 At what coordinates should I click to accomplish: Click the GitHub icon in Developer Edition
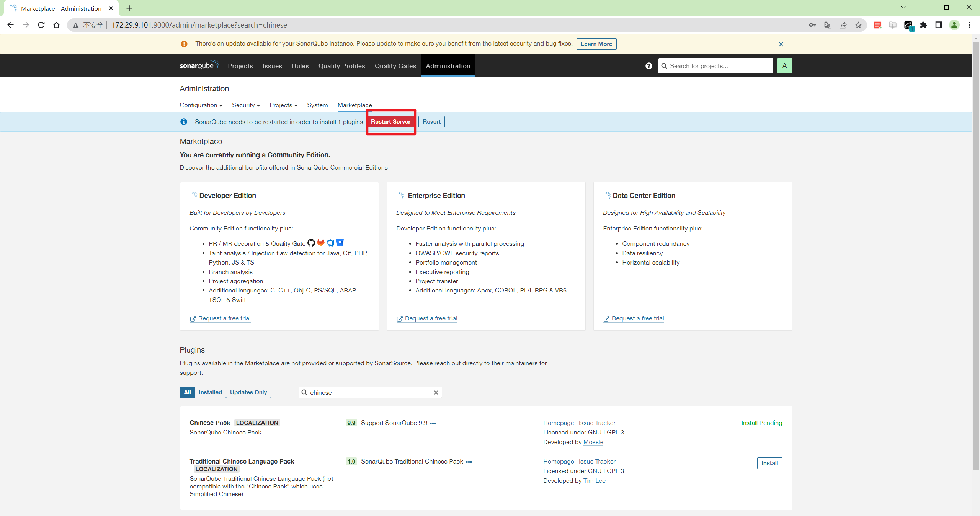(311, 243)
